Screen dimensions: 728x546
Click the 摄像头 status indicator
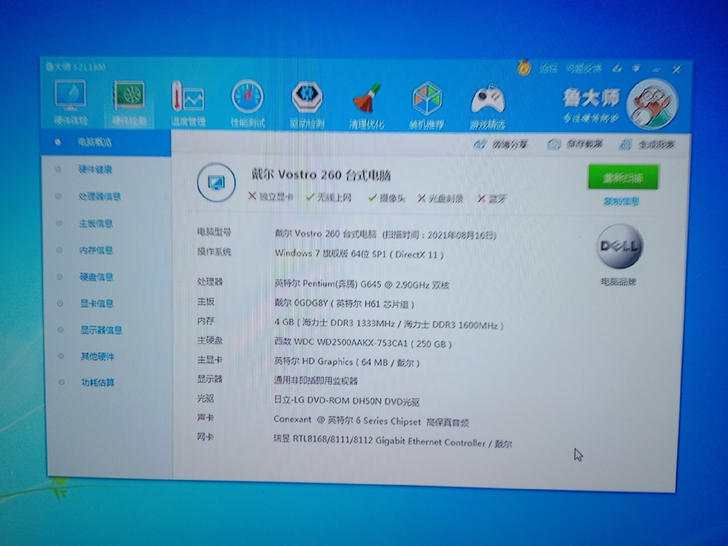[x=386, y=198]
